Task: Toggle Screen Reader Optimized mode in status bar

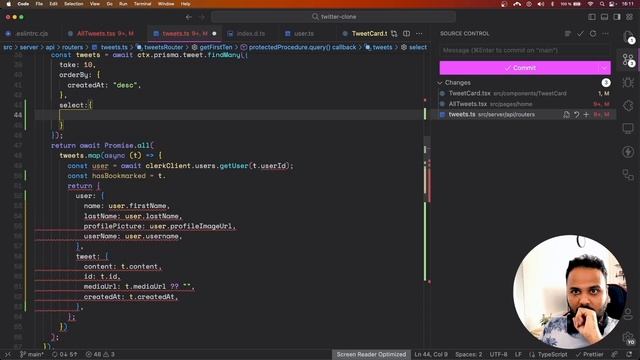Action: (371, 355)
